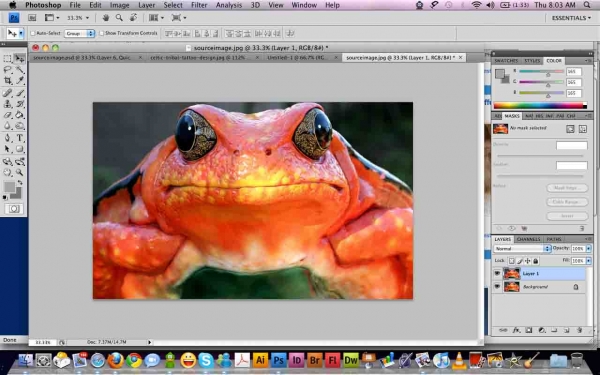Switch to the Channels tab
This screenshot has width=600, height=375.
pyautogui.click(x=528, y=239)
